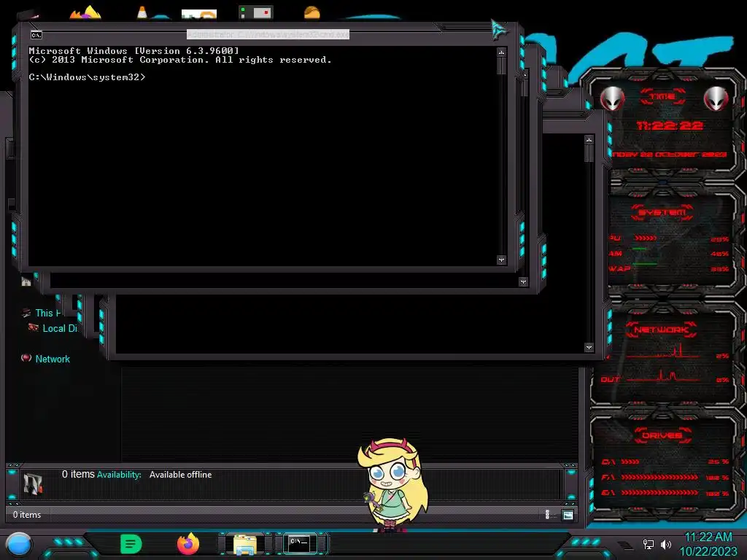Open the cmd window system menu icon

(36, 35)
